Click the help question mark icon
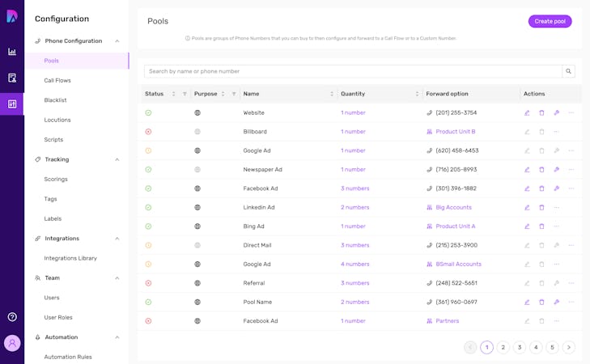590x364 pixels. [x=12, y=317]
